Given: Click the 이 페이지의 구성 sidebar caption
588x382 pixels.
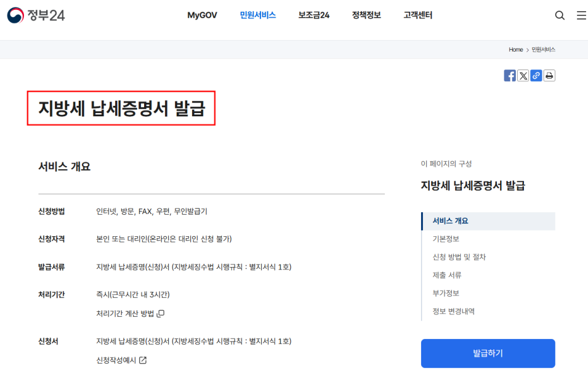Looking at the screenshot, I should [x=446, y=164].
